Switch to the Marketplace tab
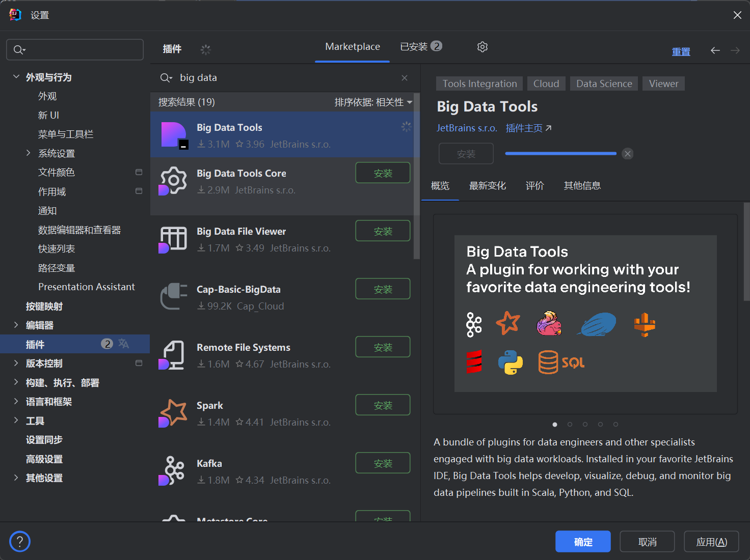Screen dimensions: 750x560 (x=353, y=47)
